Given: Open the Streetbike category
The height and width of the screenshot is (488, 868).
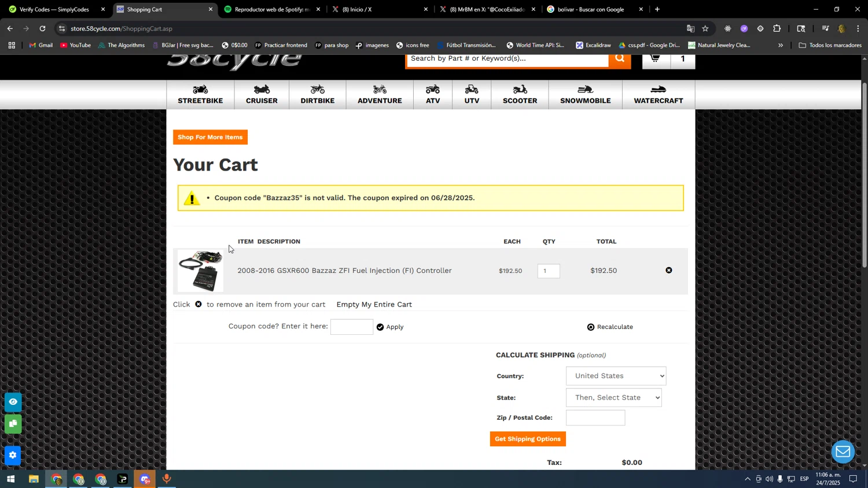Looking at the screenshot, I should [200, 94].
